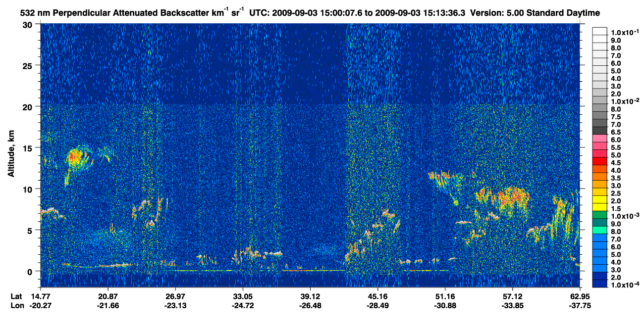
Task: Click the latitude value '62.95'
Action: pos(580,296)
